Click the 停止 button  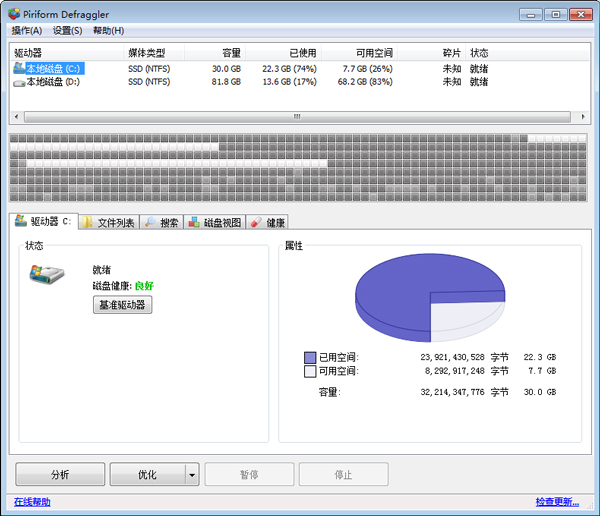click(x=344, y=474)
